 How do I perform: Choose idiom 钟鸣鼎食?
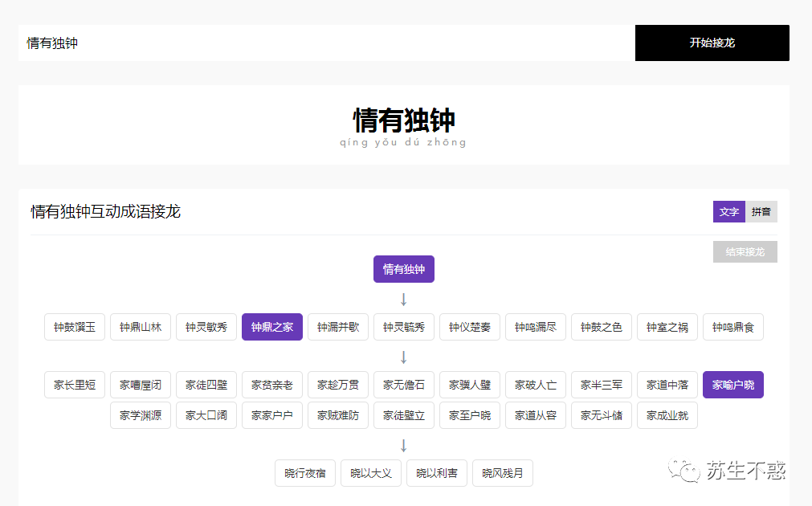(x=733, y=327)
